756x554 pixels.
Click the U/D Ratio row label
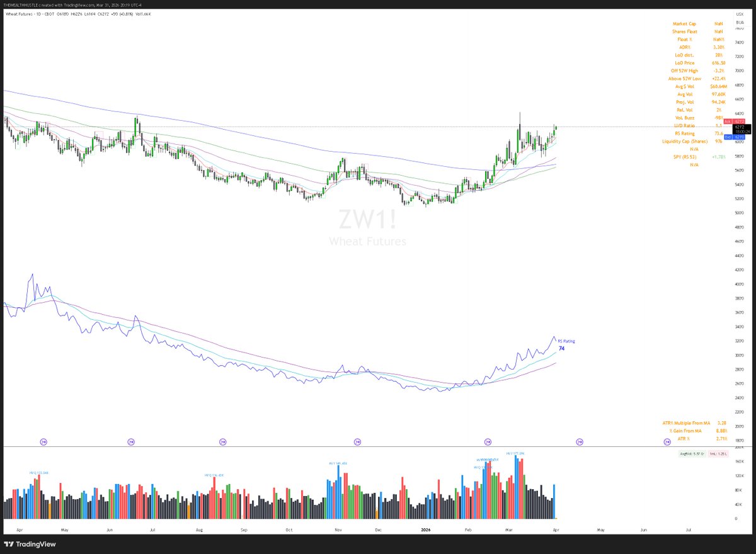pyautogui.click(x=684, y=125)
